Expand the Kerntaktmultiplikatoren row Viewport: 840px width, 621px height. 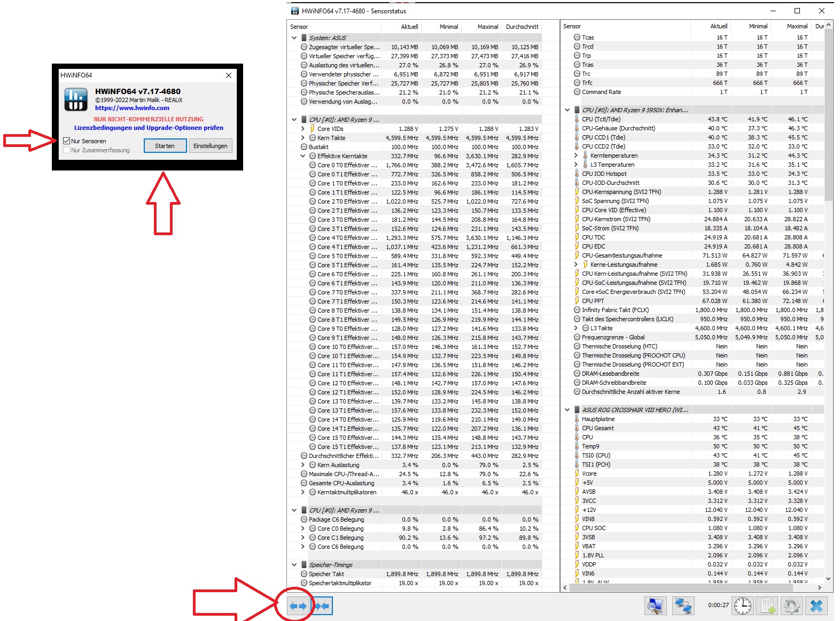click(303, 492)
